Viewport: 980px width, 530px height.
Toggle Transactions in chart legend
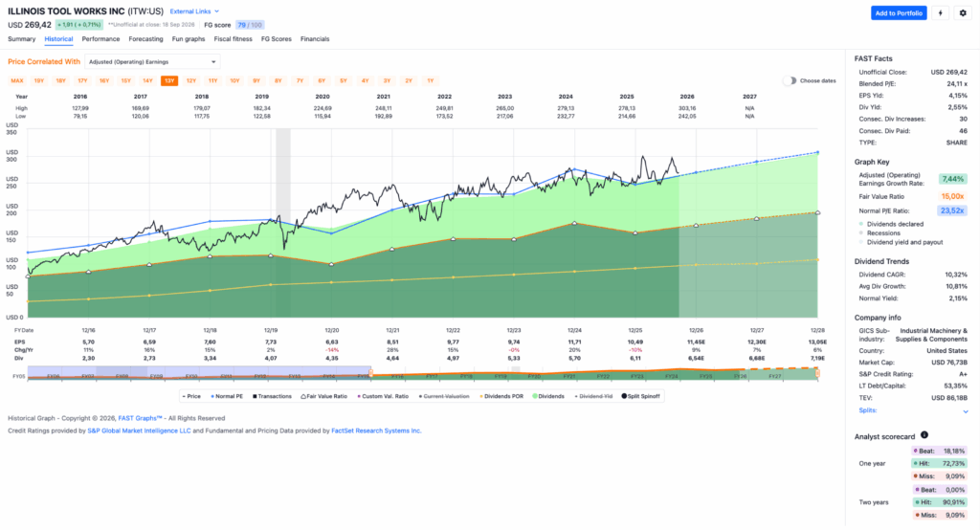point(272,396)
